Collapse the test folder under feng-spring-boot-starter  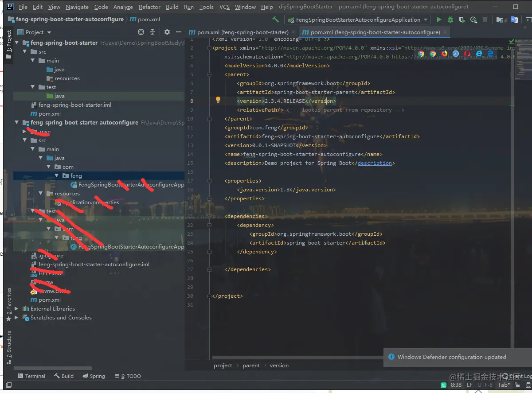tap(33, 87)
